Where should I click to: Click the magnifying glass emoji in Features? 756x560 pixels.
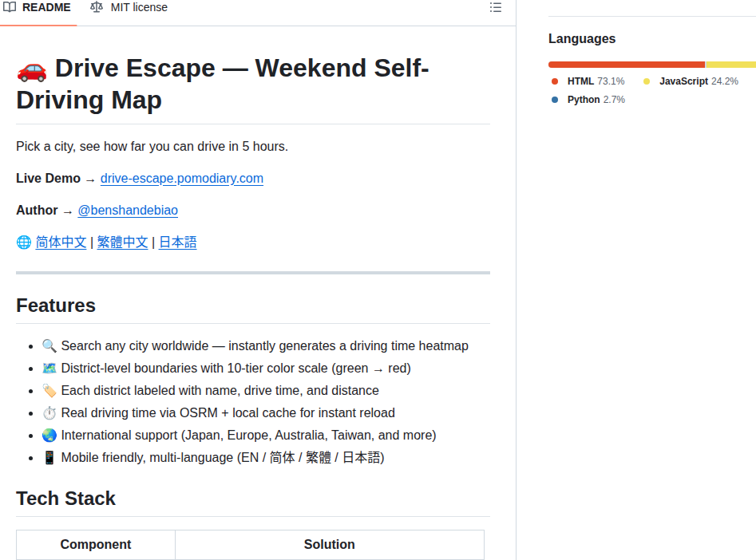[49, 346]
